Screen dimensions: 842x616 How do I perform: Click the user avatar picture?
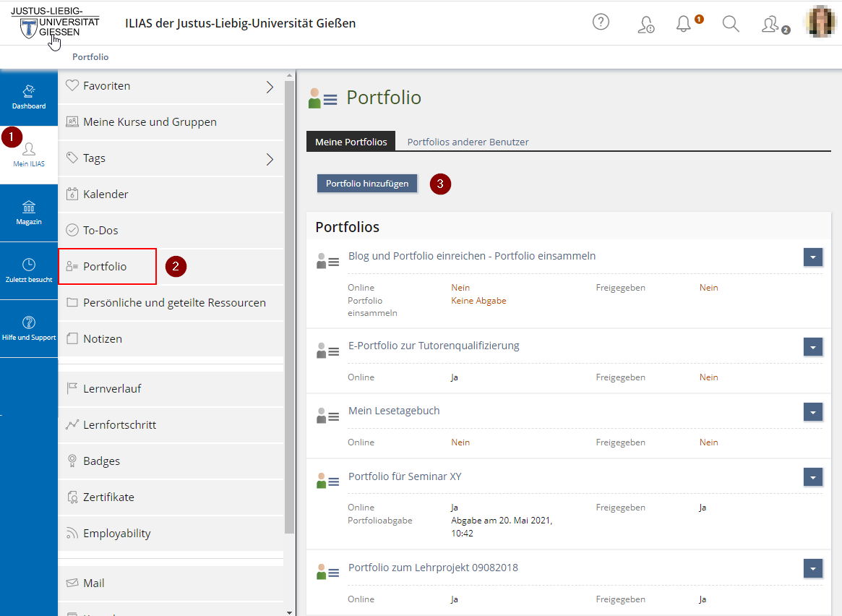[822, 22]
